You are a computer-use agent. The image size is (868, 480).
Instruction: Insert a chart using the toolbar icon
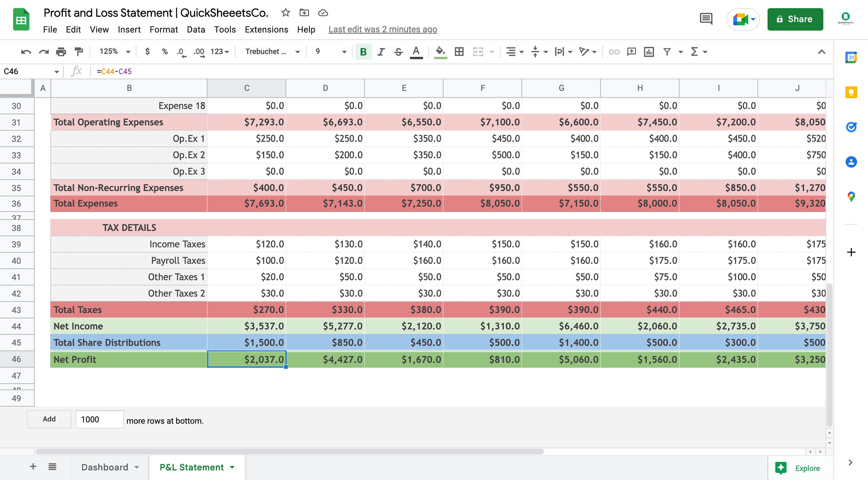(x=649, y=52)
